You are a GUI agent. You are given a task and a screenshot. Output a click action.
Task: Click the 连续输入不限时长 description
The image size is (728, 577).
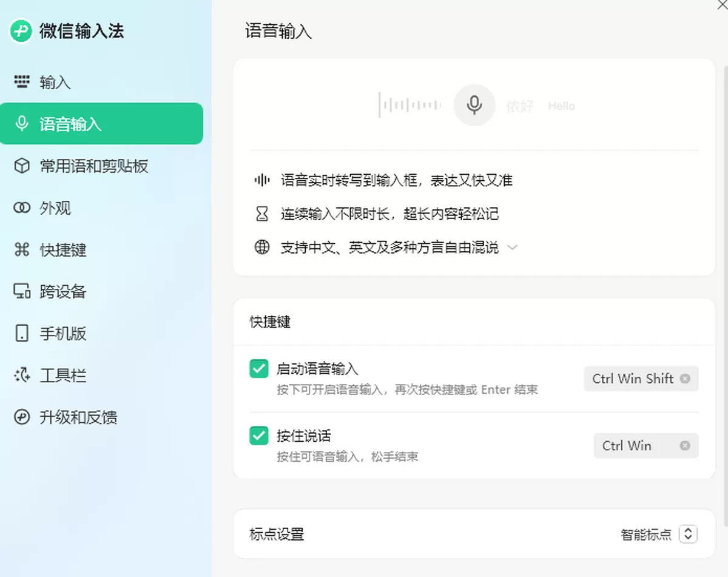click(389, 214)
